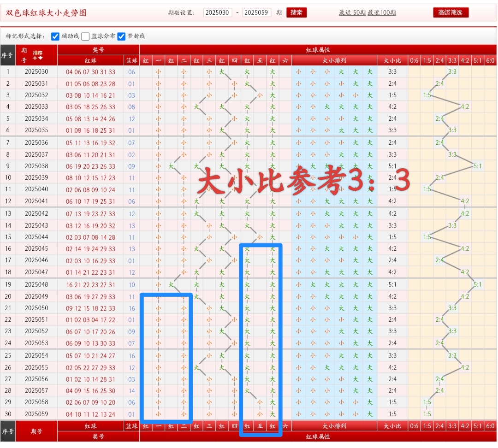Screen dimensions: 498x448
Task: Click the 大小比 top header
Action: point(392,61)
